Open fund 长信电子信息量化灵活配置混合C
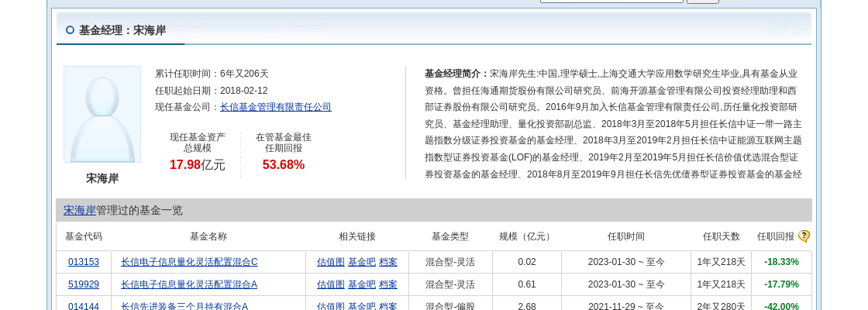 (x=189, y=262)
